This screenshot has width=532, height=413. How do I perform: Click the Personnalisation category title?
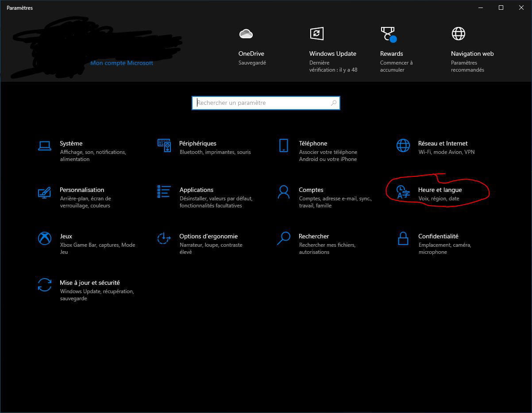click(82, 190)
